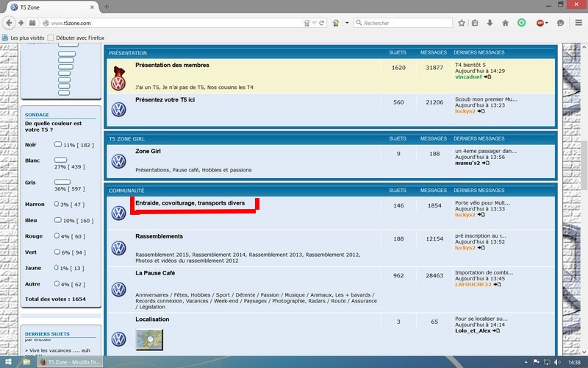Screen dimensions: 588x368
Task: Open dropdown arrow next to colorful house icon
Action: (x=347, y=23)
